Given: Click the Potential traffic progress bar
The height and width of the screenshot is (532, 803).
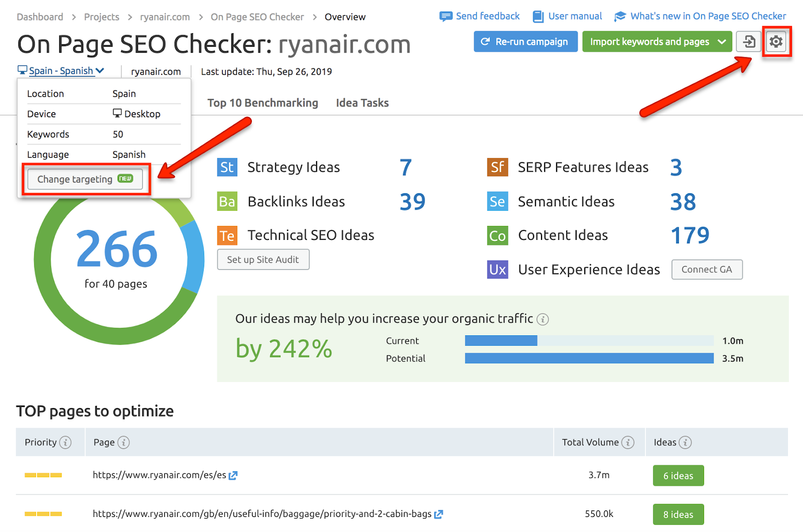Looking at the screenshot, I should pyautogui.click(x=589, y=358).
